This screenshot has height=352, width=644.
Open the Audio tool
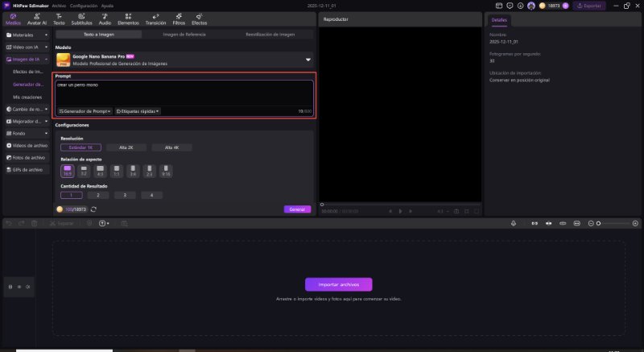tap(105, 19)
